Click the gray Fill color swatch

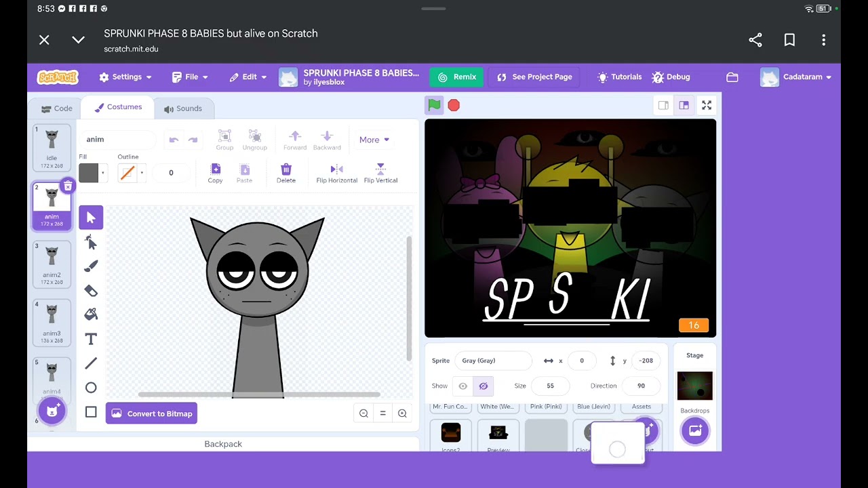click(88, 173)
